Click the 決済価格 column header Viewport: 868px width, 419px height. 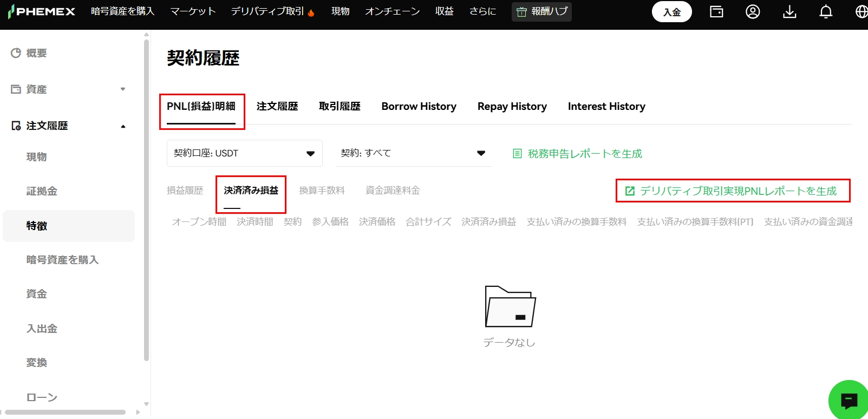377,222
